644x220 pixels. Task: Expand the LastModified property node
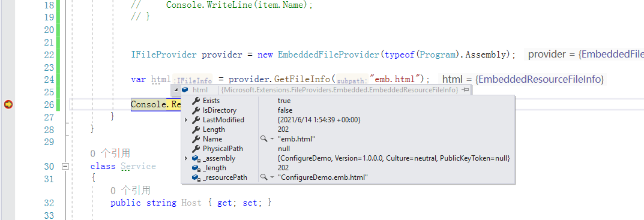click(x=186, y=120)
